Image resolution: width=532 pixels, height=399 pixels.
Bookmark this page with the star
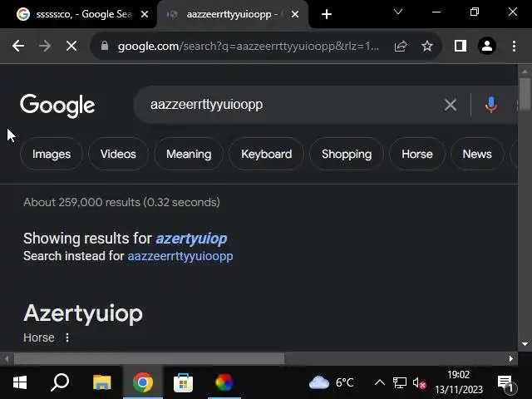pos(426,46)
